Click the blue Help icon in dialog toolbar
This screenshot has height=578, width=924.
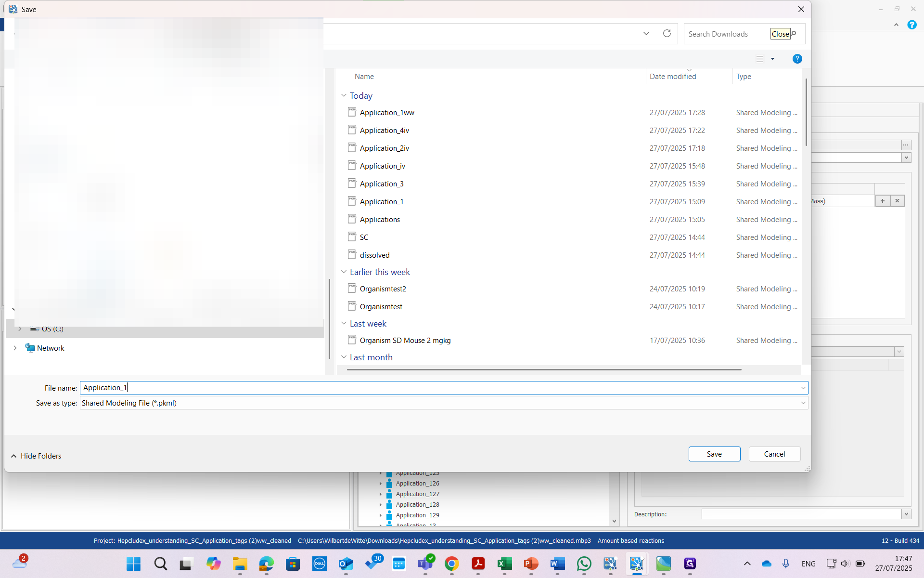click(x=797, y=59)
